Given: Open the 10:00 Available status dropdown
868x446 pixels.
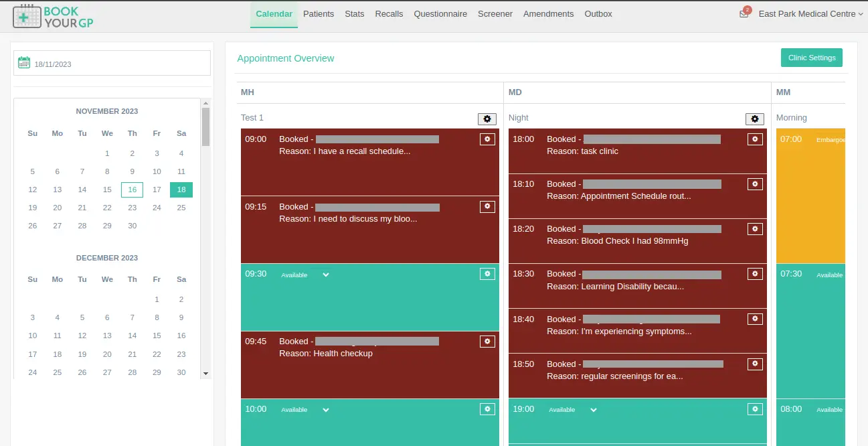Looking at the screenshot, I should pyautogui.click(x=305, y=409).
